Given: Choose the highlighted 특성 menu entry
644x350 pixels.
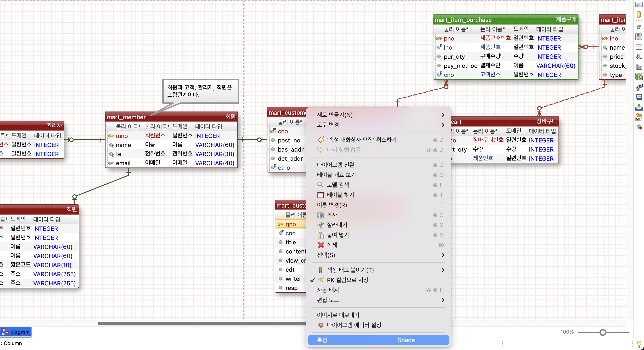Looking at the screenshot, I should pos(378,340).
